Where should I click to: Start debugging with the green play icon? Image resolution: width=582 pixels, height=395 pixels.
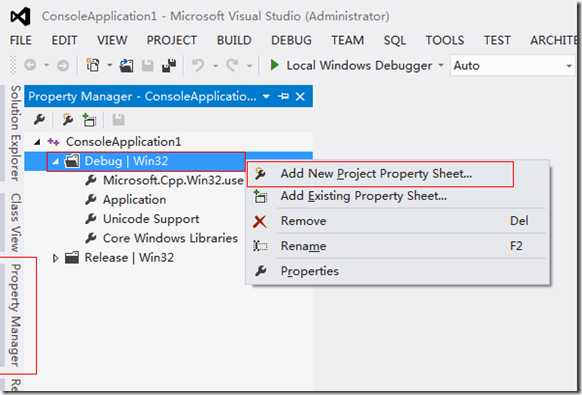[274, 65]
